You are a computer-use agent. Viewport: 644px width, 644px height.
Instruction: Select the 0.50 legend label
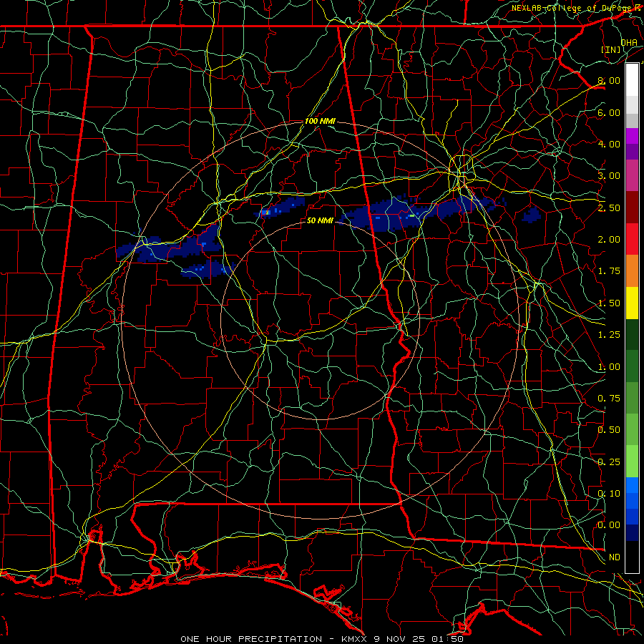click(609, 430)
